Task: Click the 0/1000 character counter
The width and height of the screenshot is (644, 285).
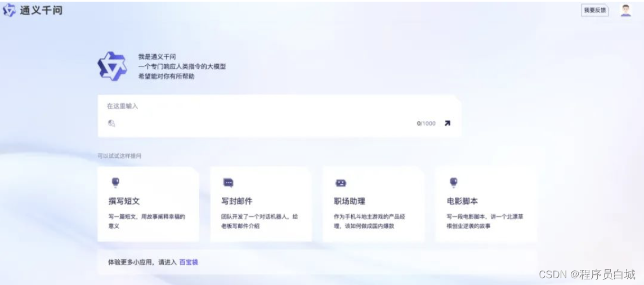Action: point(426,123)
